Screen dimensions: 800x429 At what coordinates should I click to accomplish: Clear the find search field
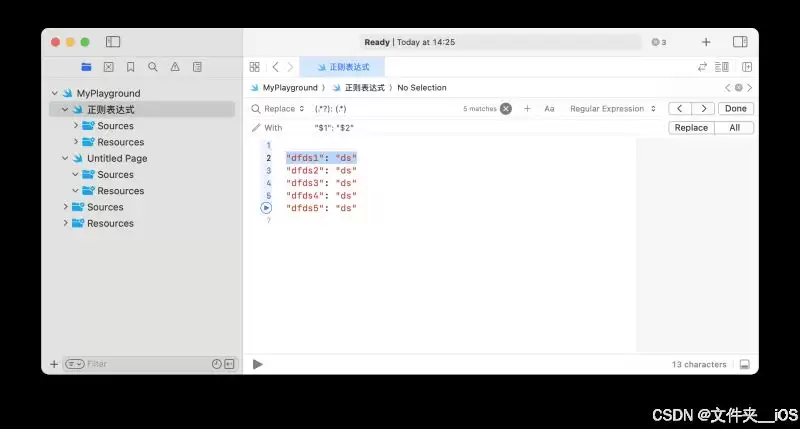coord(506,109)
